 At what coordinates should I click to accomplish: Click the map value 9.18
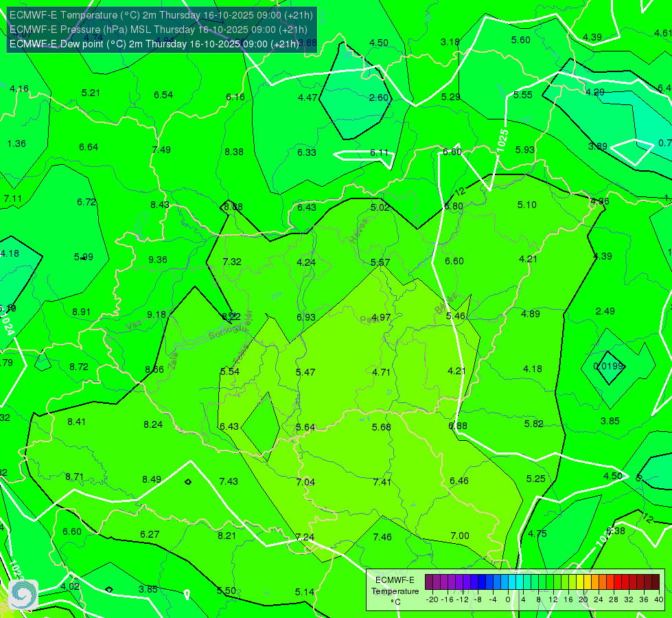click(157, 314)
